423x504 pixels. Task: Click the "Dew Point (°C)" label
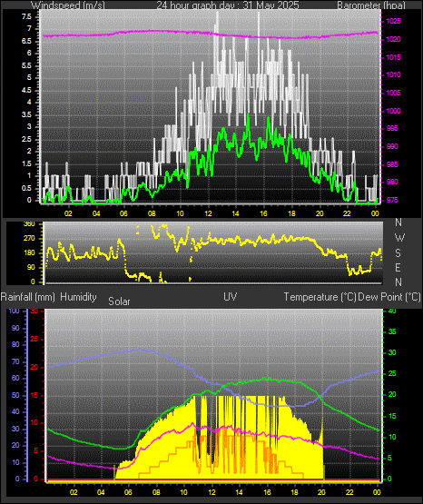[389, 297]
